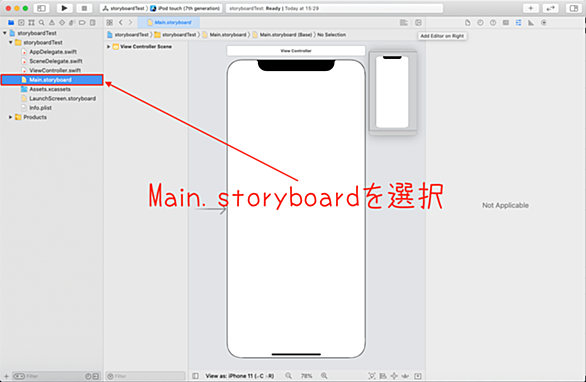The image size is (586, 382).
Task: Collapse the storyboardTest group folder
Action: click(10, 43)
